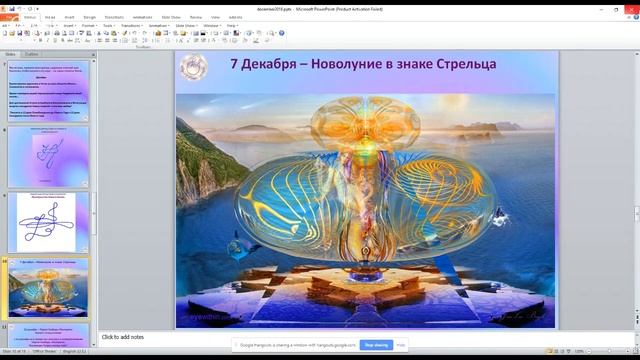Click the blue Help question mark icon
Viewport: 640px width, 360px height.
click(x=282, y=33)
